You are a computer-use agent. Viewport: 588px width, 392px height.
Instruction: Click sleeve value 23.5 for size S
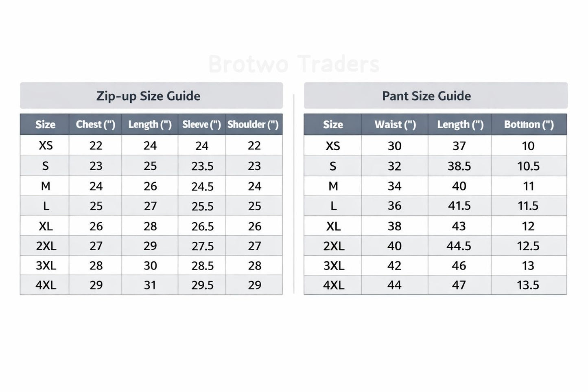coord(202,166)
